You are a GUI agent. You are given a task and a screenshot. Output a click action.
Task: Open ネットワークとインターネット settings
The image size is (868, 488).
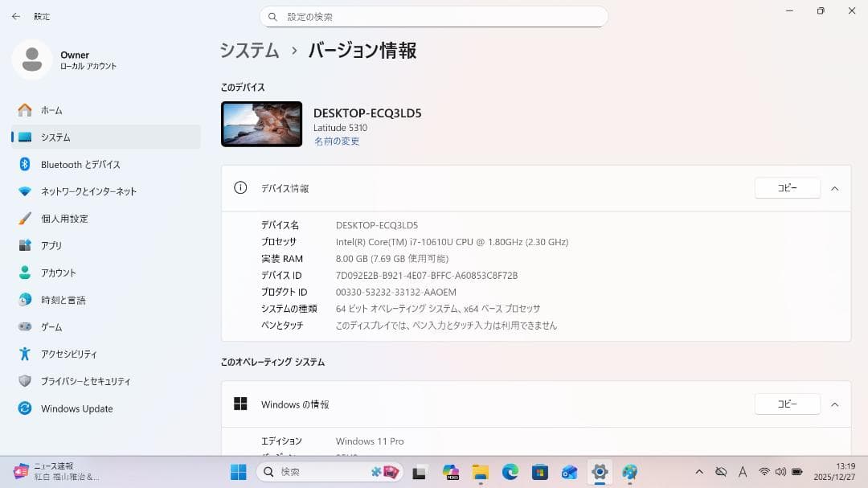coord(91,191)
